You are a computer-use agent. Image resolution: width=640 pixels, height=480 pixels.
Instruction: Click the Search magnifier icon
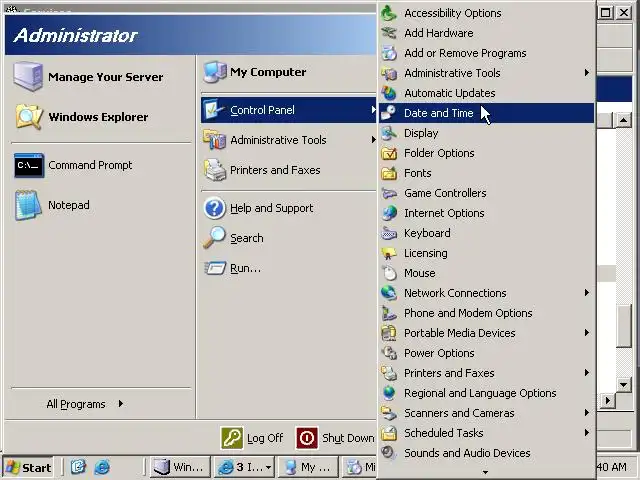click(x=214, y=238)
